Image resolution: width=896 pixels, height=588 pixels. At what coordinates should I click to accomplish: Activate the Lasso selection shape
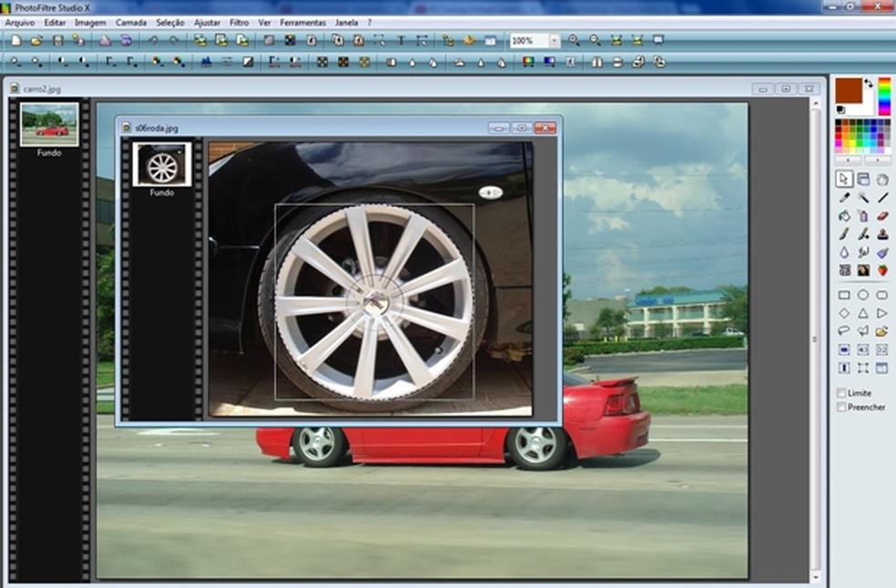pyautogui.click(x=844, y=331)
